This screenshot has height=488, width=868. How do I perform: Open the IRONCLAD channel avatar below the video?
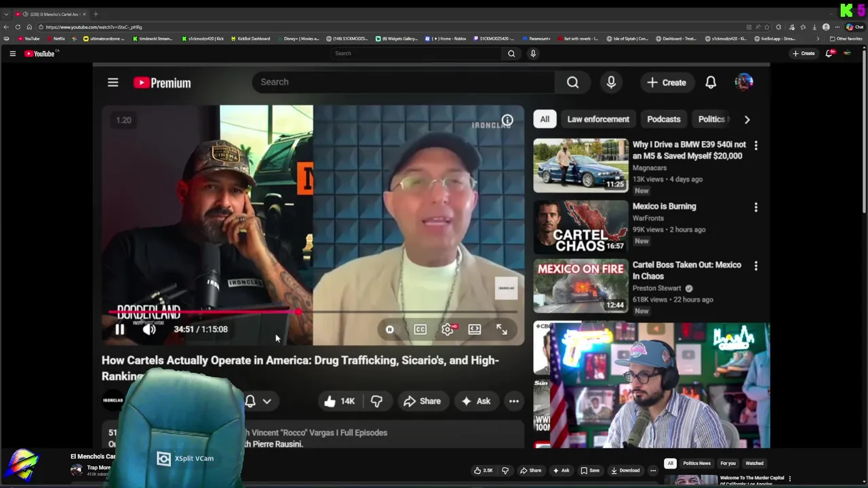pyautogui.click(x=113, y=401)
